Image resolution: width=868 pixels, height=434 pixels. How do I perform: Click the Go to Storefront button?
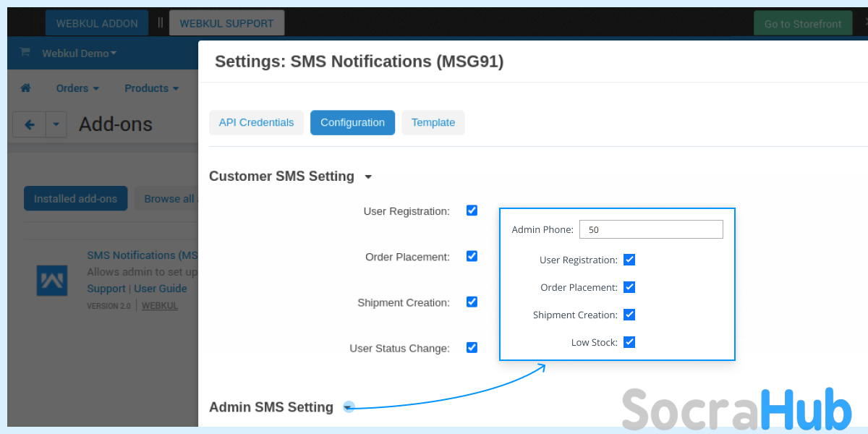point(802,24)
